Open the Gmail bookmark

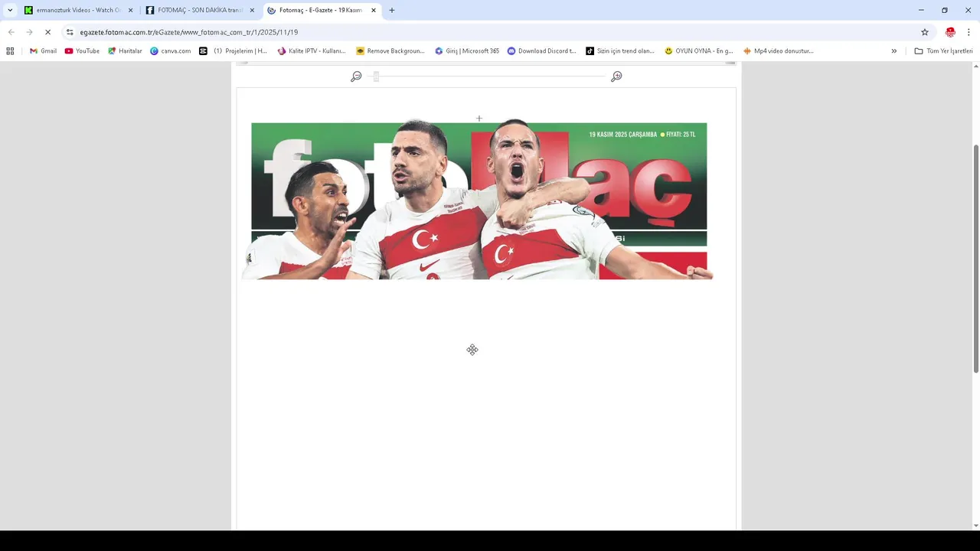click(43, 51)
